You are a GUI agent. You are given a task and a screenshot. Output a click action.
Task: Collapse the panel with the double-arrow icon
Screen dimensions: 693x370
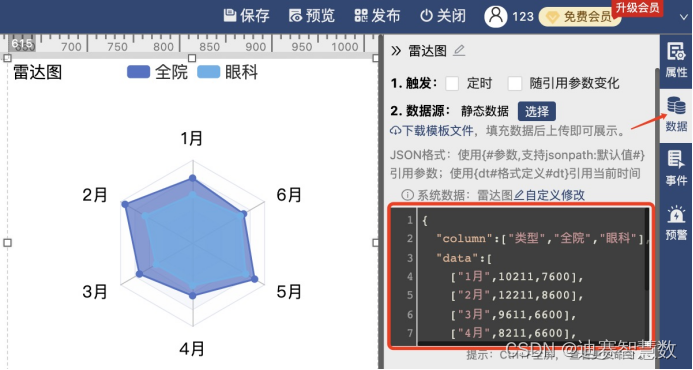[396, 51]
